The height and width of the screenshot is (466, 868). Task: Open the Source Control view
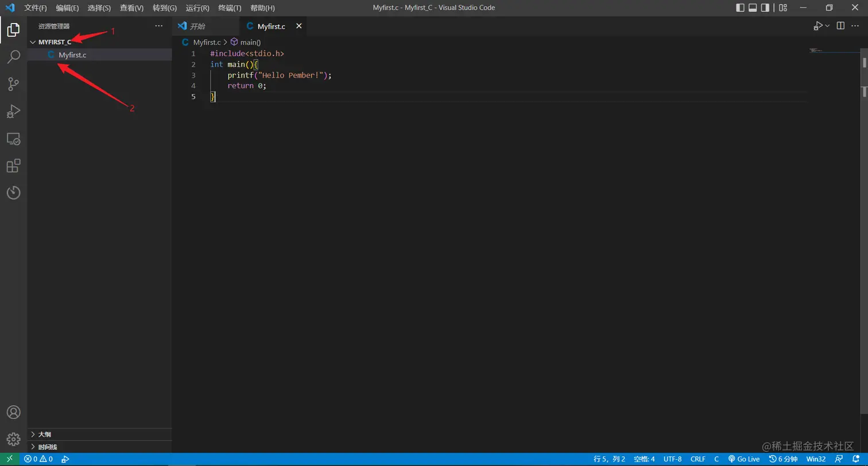click(13, 84)
